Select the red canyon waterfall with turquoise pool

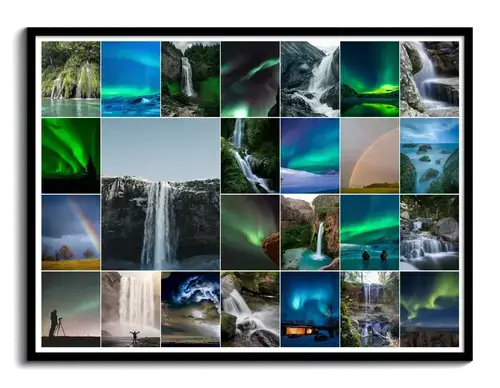[x=310, y=232]
